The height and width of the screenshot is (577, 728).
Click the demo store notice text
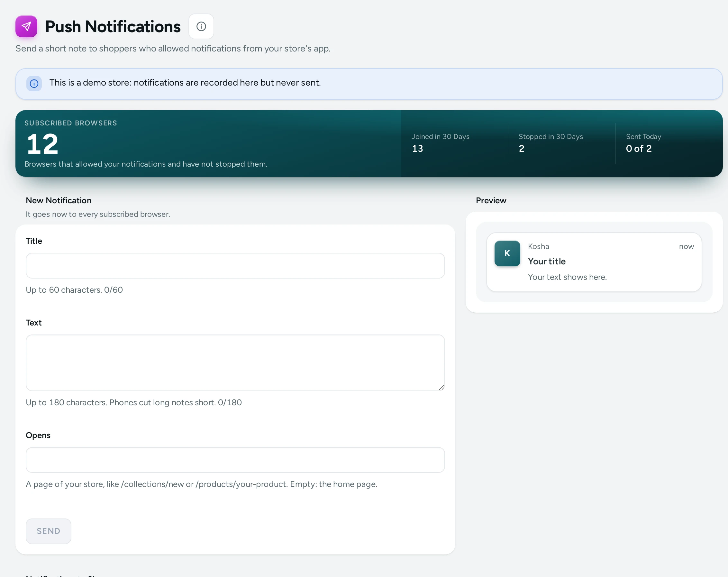pos(185,83)
